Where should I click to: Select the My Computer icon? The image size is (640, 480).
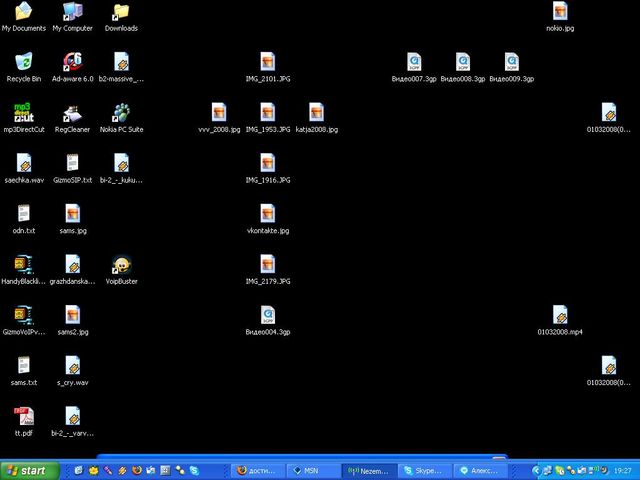(72, 12)
